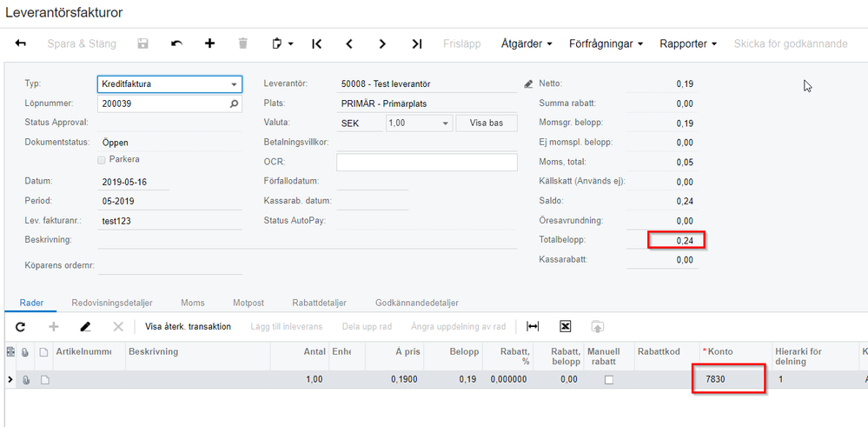Add a row with grid plus icon
The width and height of the screenshot is (868, 427).
click(54, 327)
